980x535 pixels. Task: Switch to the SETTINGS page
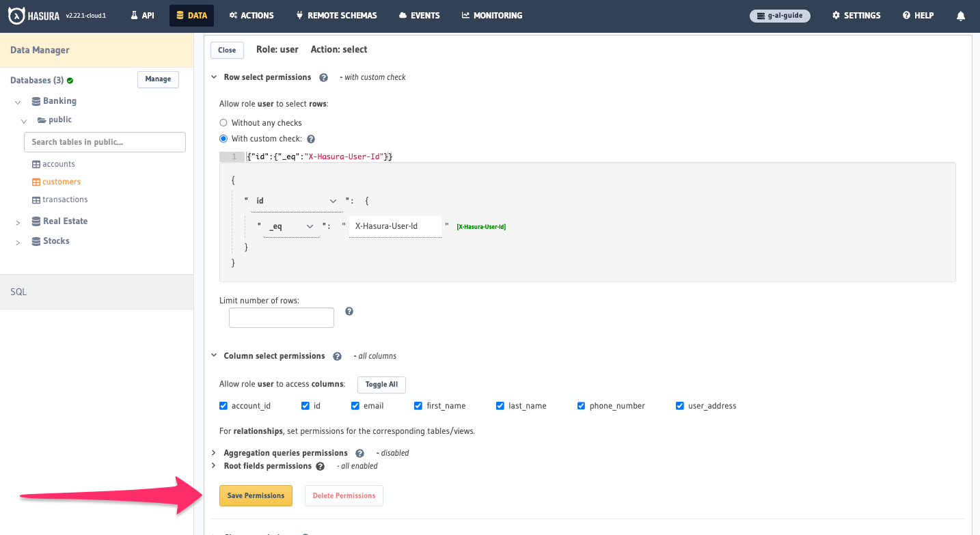(856, 15)
